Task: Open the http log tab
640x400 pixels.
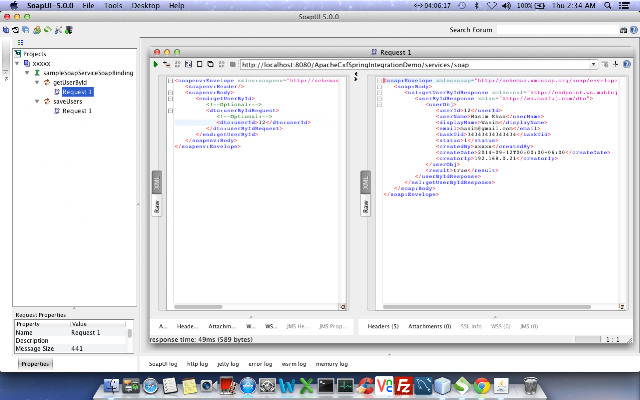Action: click(197, 364)
